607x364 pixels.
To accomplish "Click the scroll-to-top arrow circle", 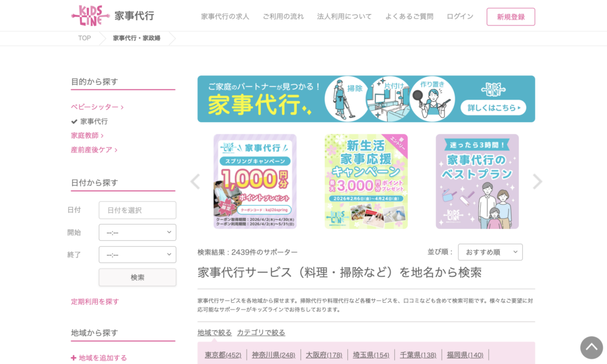I will point(591,347).
